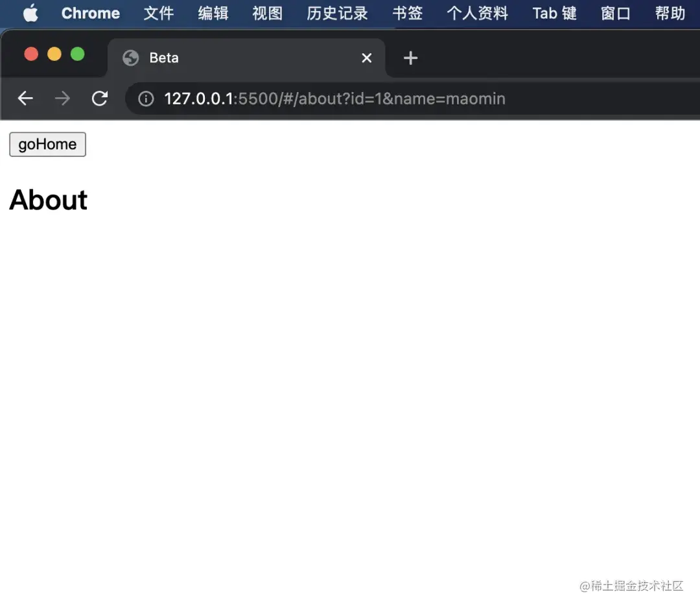Open the 视图 menu
Screen dimensions: 700x609
coord(267,13)
